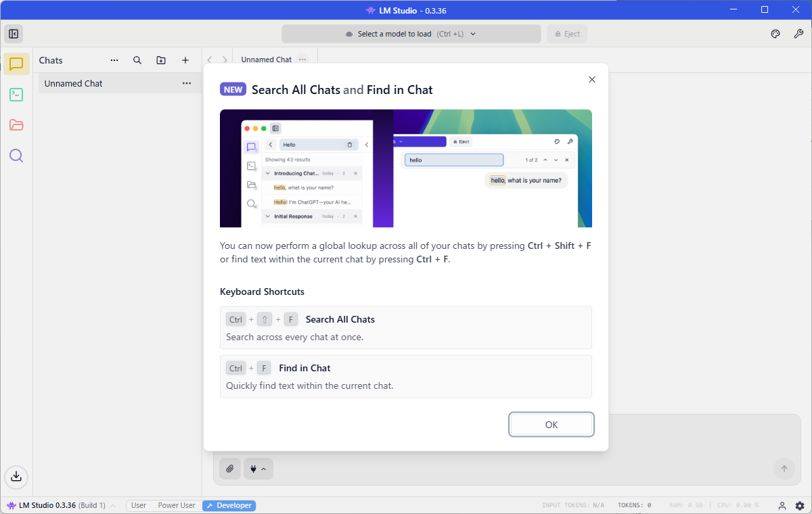The height and width of the screenshot is (514, 812).
Task: Create a new chat folder
Action: point(161,60)
